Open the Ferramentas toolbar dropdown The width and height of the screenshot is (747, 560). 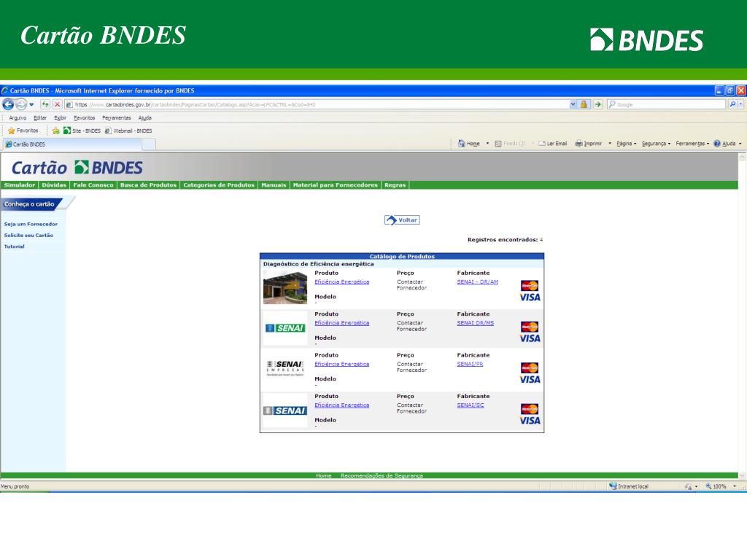692,144
